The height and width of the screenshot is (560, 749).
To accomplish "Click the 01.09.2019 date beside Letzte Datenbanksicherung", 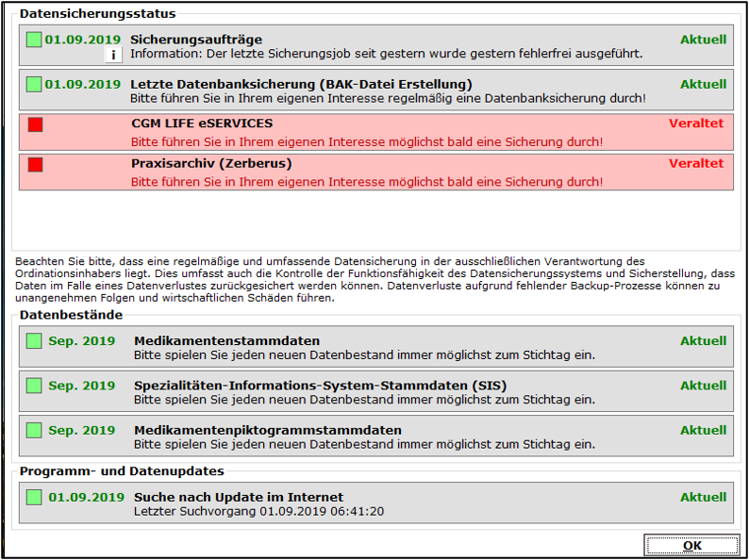I will [83, 85].
